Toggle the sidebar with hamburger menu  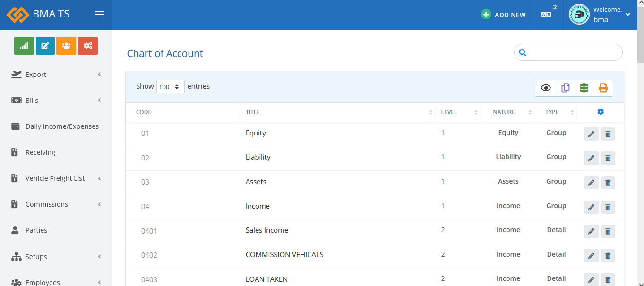tap(100, 15)
